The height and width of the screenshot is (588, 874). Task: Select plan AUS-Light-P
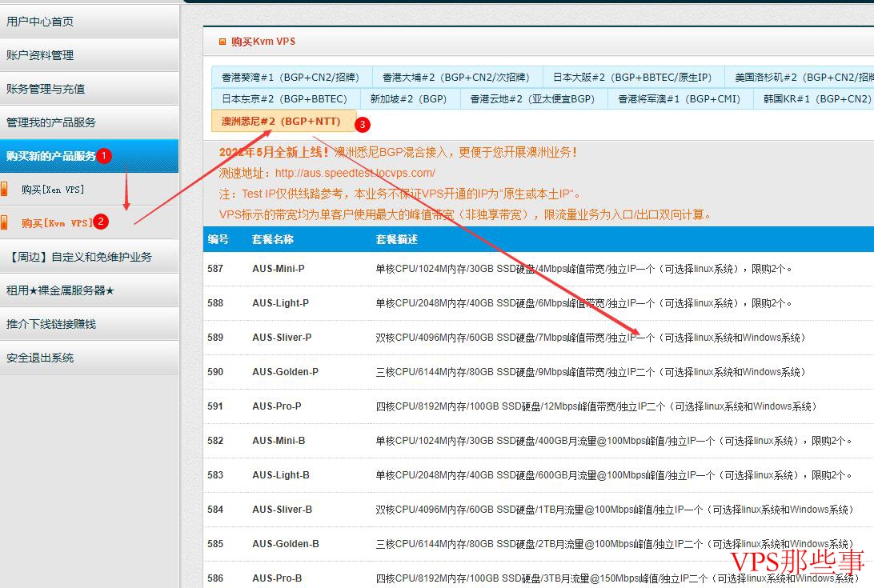point(280,303)
